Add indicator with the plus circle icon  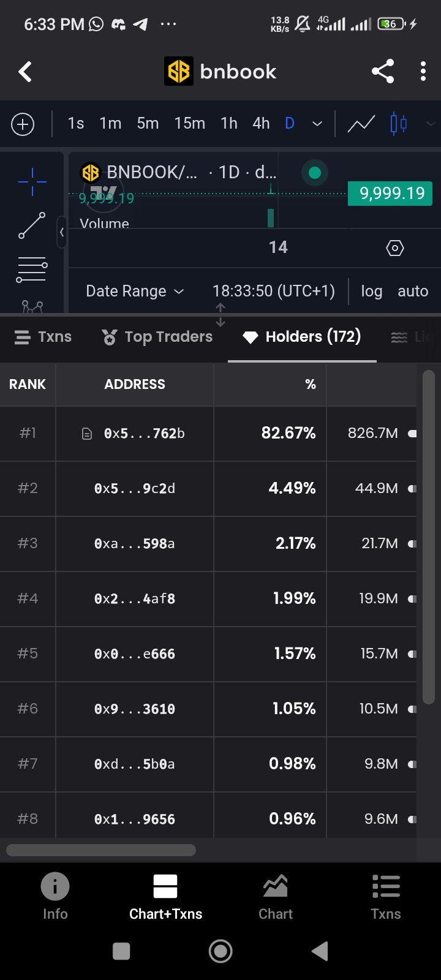23,124
